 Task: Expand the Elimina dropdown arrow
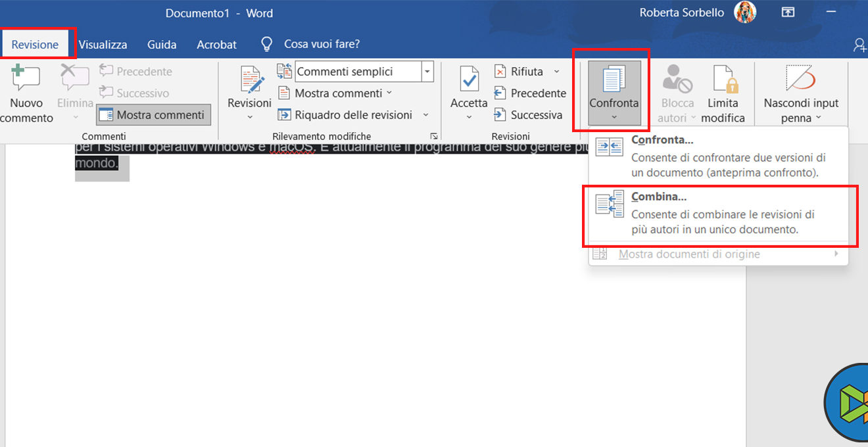pyautogui.click(x=75, y=118)
